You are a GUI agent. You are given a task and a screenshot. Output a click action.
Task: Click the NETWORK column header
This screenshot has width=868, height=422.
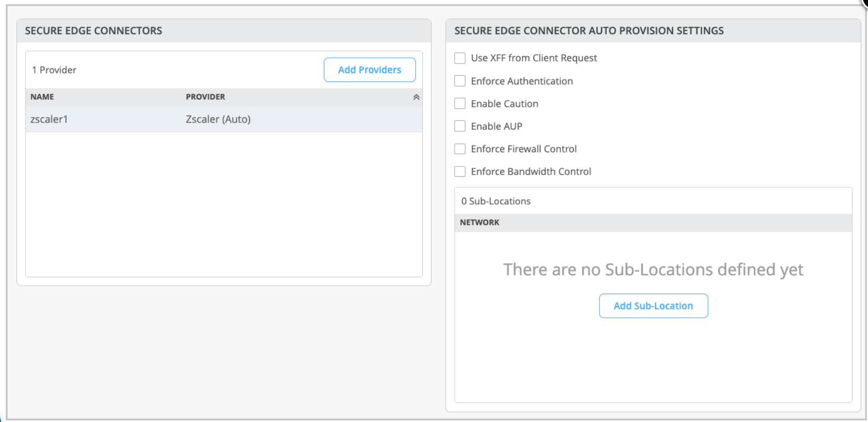(480, 222)
